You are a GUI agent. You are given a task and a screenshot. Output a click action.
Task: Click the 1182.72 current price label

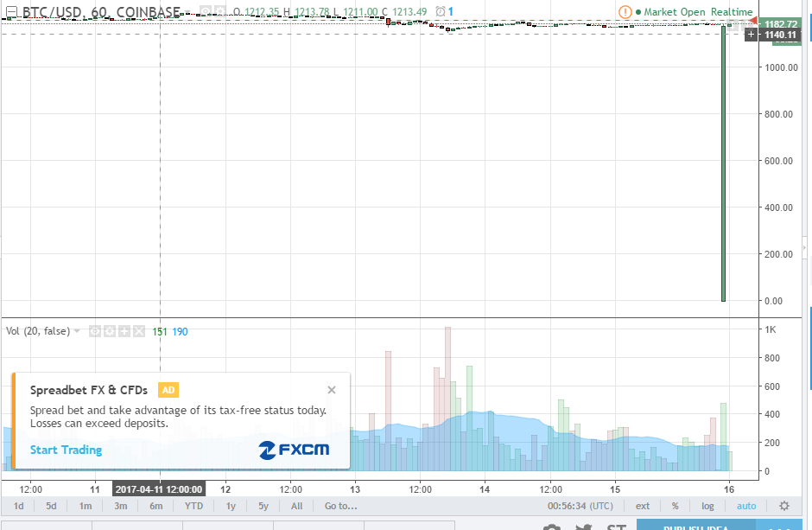click(x=780, y=24)
